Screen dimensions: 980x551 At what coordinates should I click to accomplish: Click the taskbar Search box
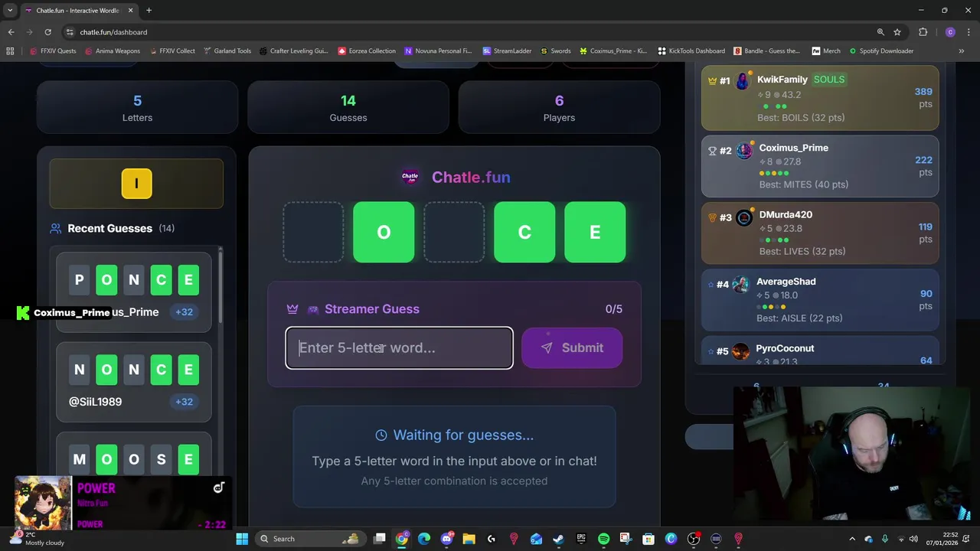(x=311, y=539)
